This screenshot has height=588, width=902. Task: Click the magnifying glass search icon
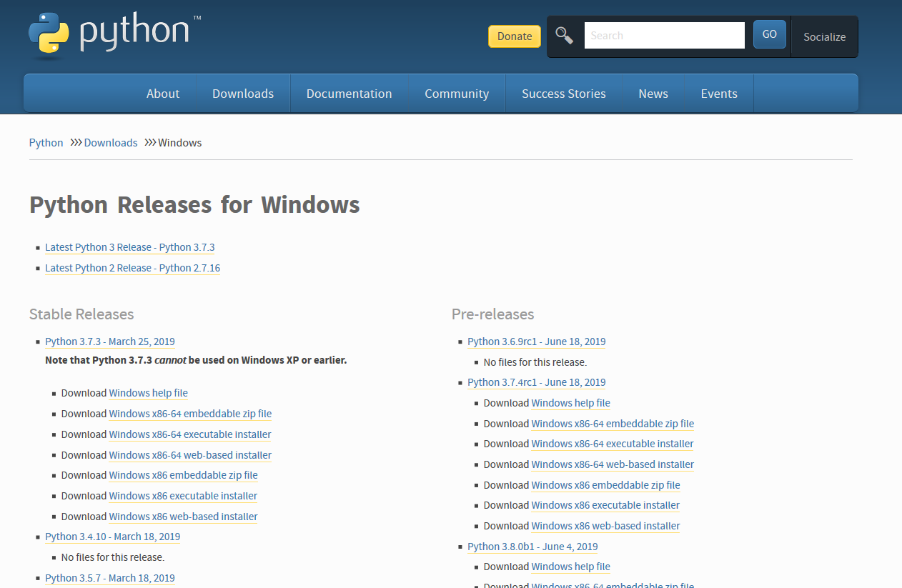click(565, 36)
